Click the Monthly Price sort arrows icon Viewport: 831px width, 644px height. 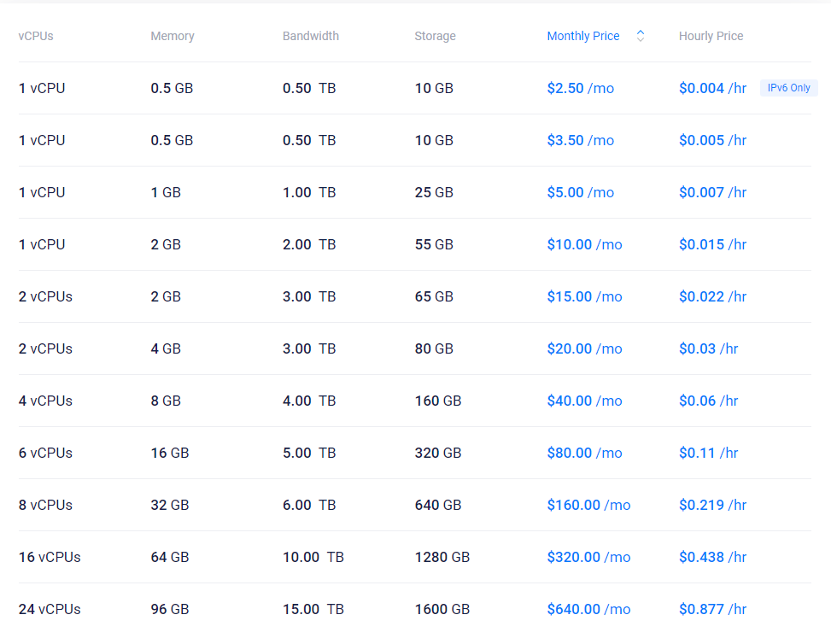coord(641,36)
